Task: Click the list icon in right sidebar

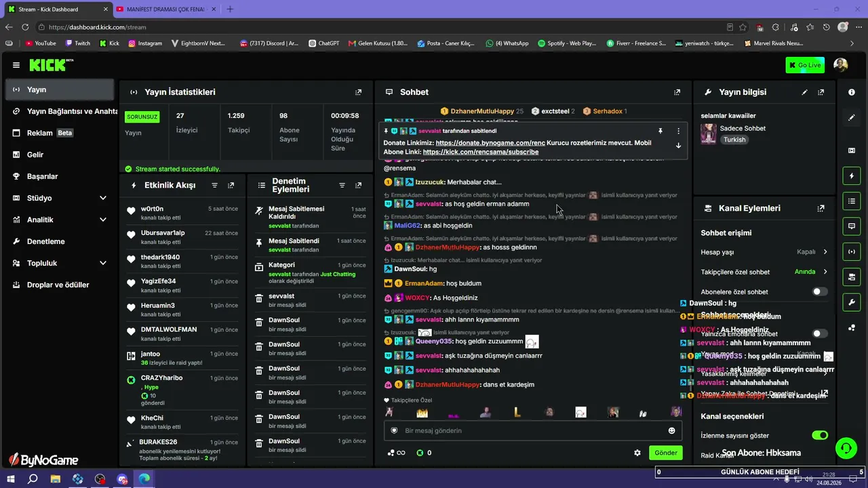Action: [x=852, y=201]
